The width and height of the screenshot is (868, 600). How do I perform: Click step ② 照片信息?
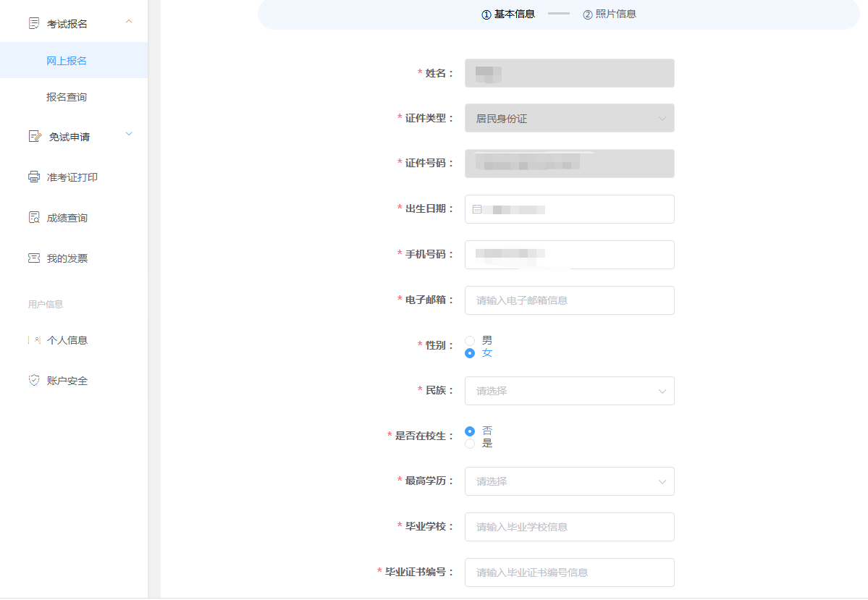coord(610,14)
